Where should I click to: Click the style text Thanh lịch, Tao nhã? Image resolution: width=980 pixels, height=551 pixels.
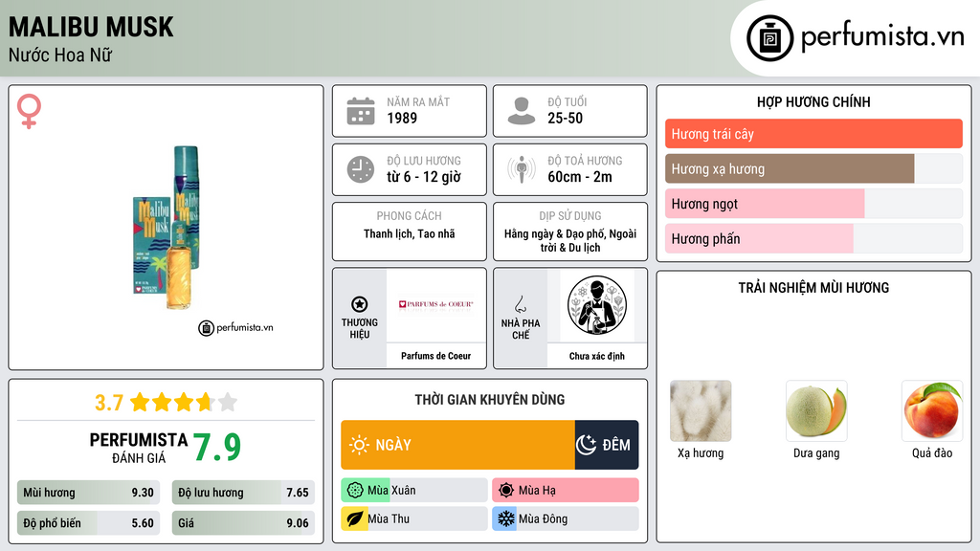[x=410, y=233]
